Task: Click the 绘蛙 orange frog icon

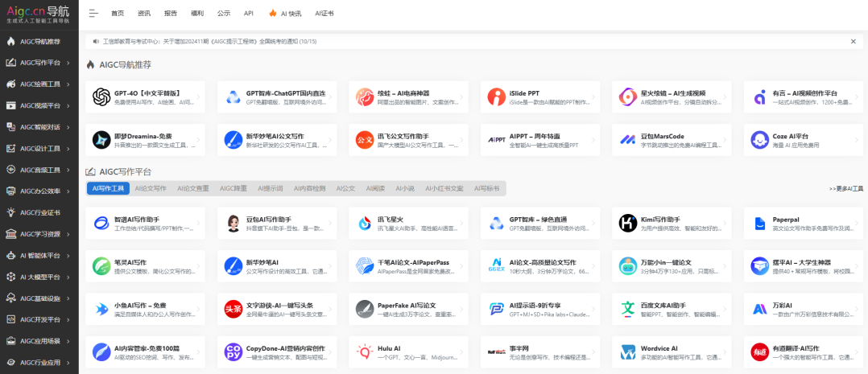Action: point(365,97)
